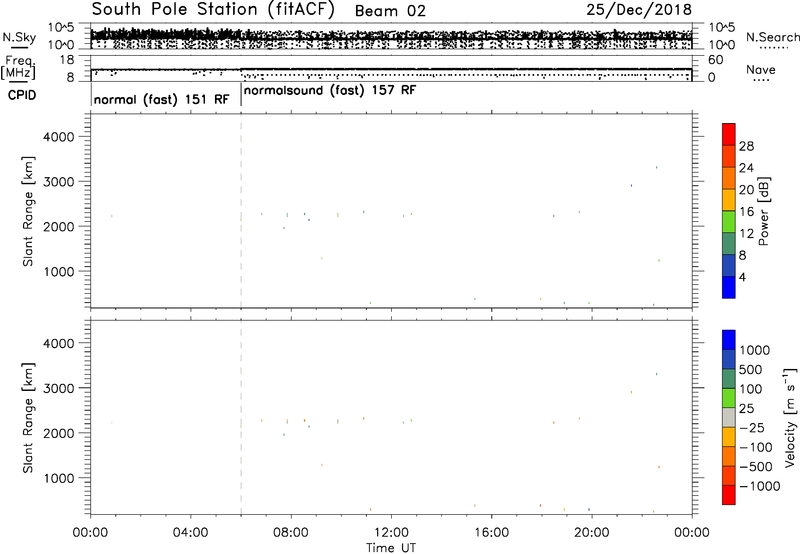The width and height of the screenshot is (800, 554).
Task: Click the red bottom segment of the velocity colorbar
Action: click(x=729, y=495)
